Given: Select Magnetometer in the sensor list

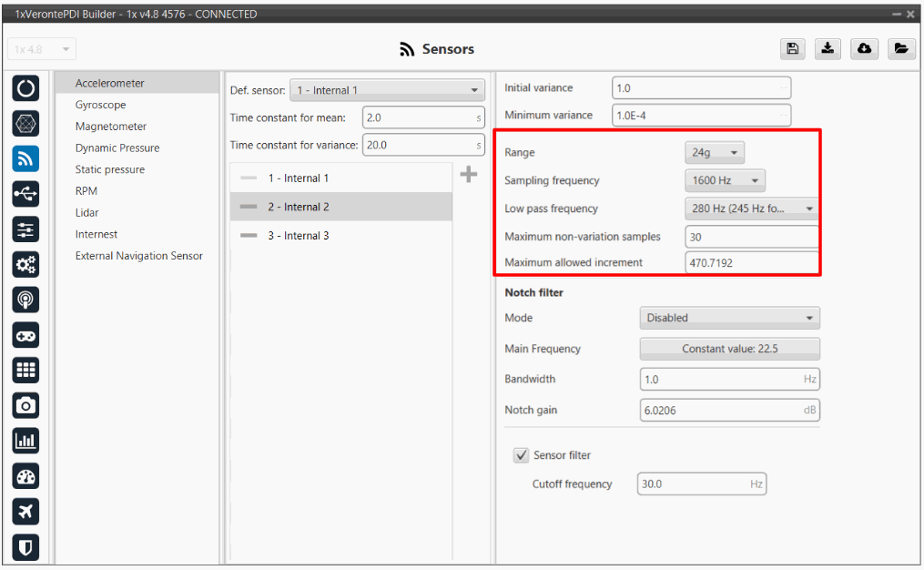Looking at the screenshot, I should (x=111, y=127).
